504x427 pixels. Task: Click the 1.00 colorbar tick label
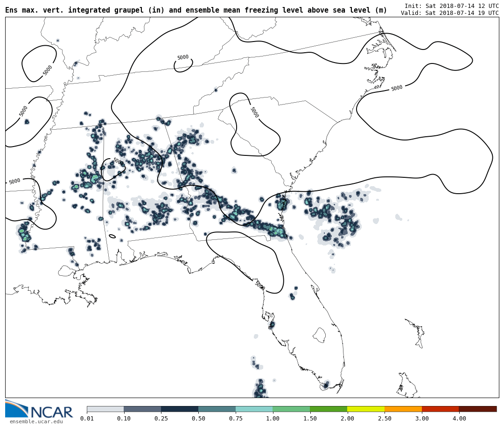coord(273,418)
